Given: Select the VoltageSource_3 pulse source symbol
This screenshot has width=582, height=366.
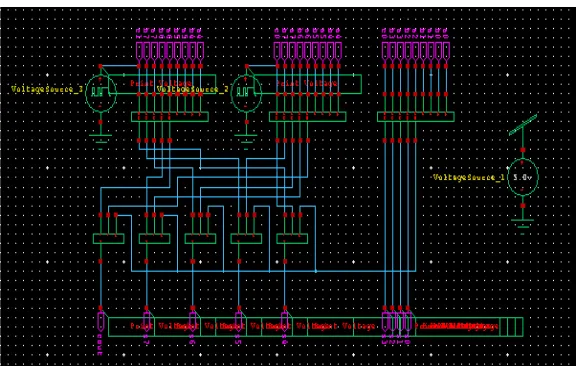Looking at the screenshot, I should click(101, 93).
